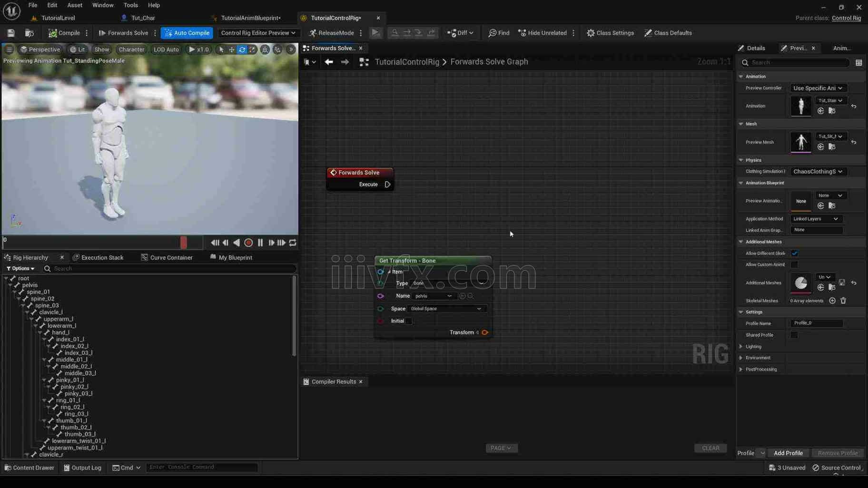Open the File menu

33,5
